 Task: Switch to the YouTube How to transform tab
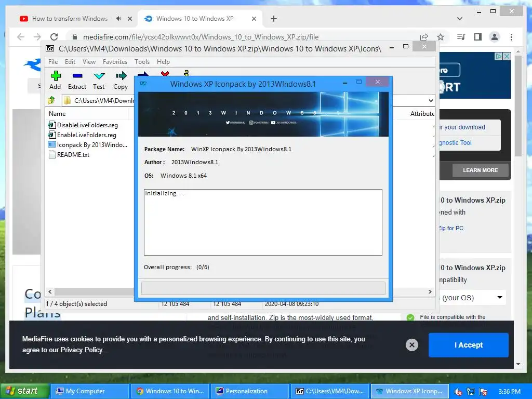click(x=70, y=19)
